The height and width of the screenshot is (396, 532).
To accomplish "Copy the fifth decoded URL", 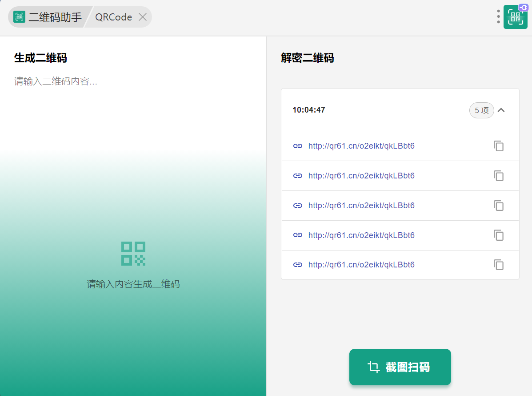I will click(499, 265).
